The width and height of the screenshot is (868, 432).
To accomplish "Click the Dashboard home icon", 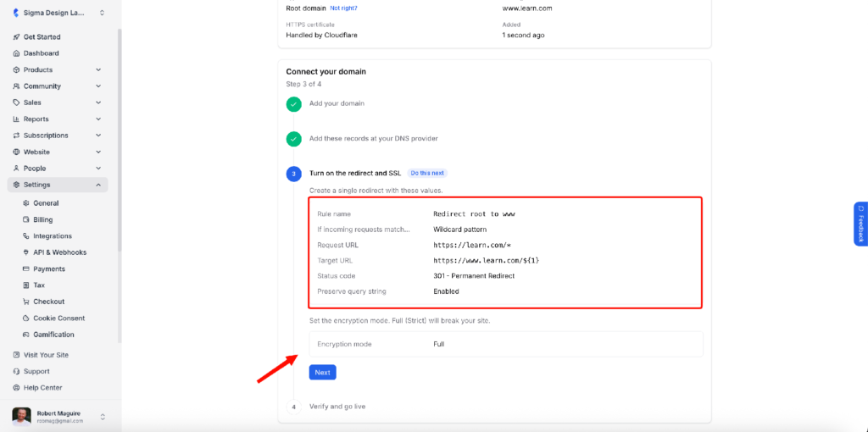I will pos(16,53).
